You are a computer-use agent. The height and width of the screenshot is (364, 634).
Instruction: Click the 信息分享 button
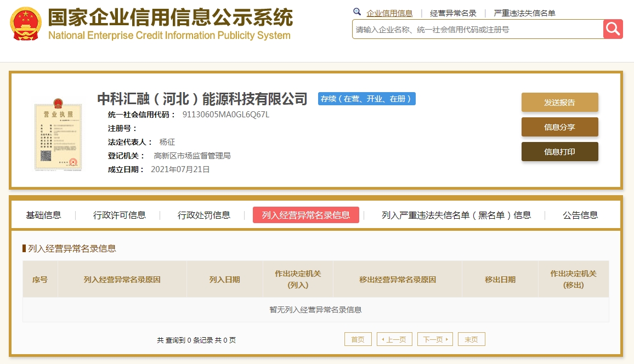click(x=559, y=127)
